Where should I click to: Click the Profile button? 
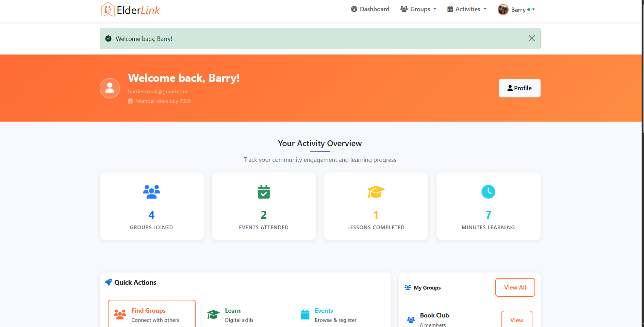point(519,88)
